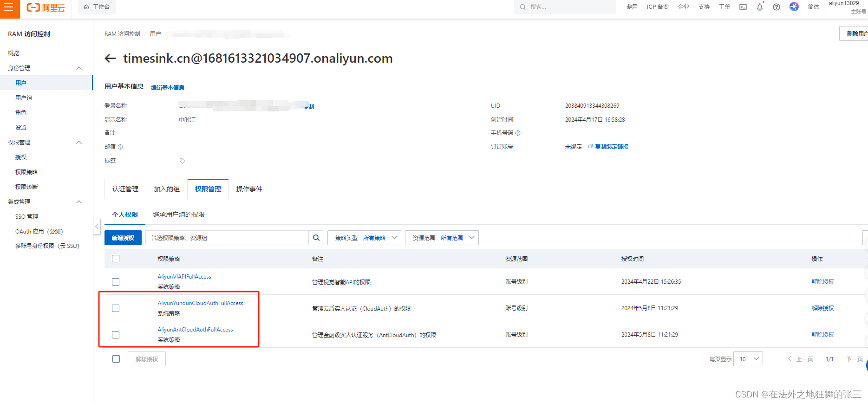Screen dimensions: 868x403
Task: Collapse the 集成管理 sidebar section
Action: [79, 202]
